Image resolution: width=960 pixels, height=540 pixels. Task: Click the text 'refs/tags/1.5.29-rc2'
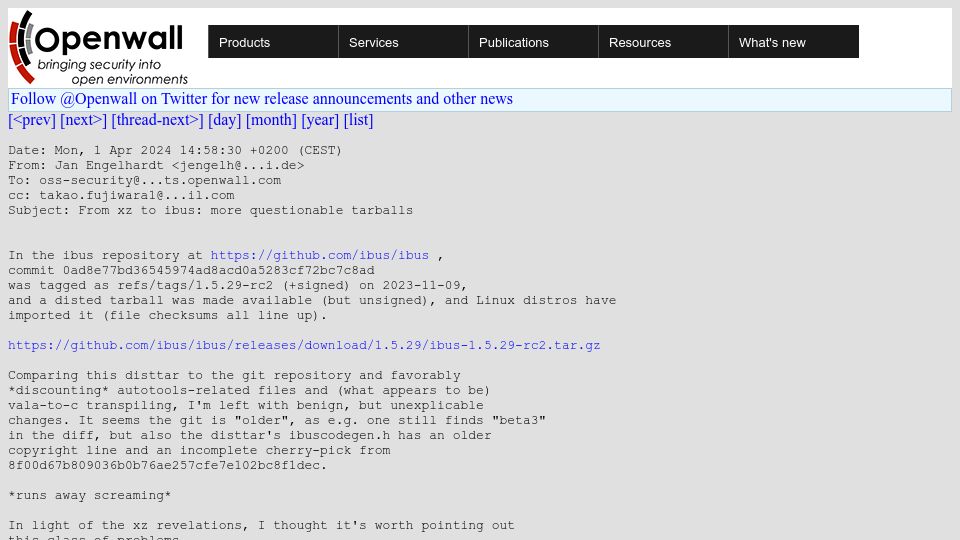click(x=195, y=285)
